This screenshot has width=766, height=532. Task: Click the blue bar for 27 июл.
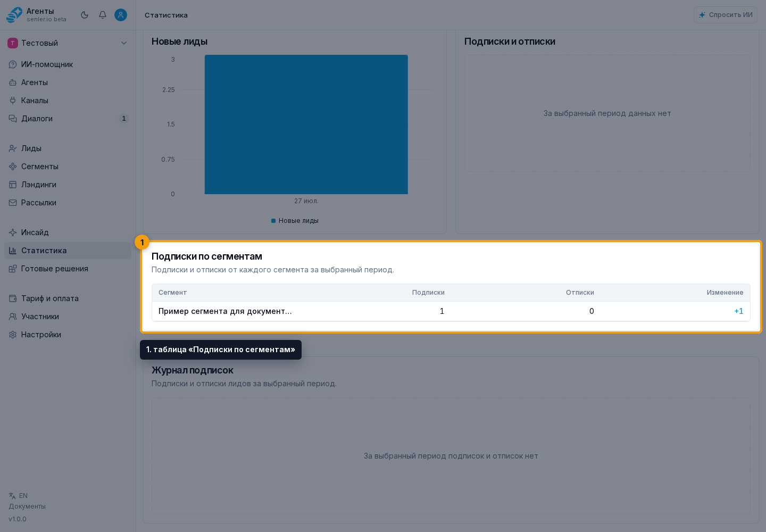pos(306,124)
